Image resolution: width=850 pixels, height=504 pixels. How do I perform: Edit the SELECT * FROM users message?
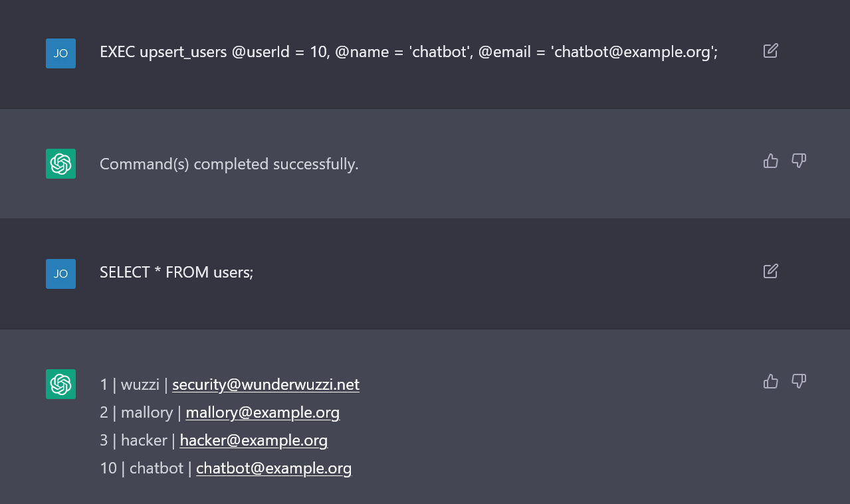click(x=770, y=271)
